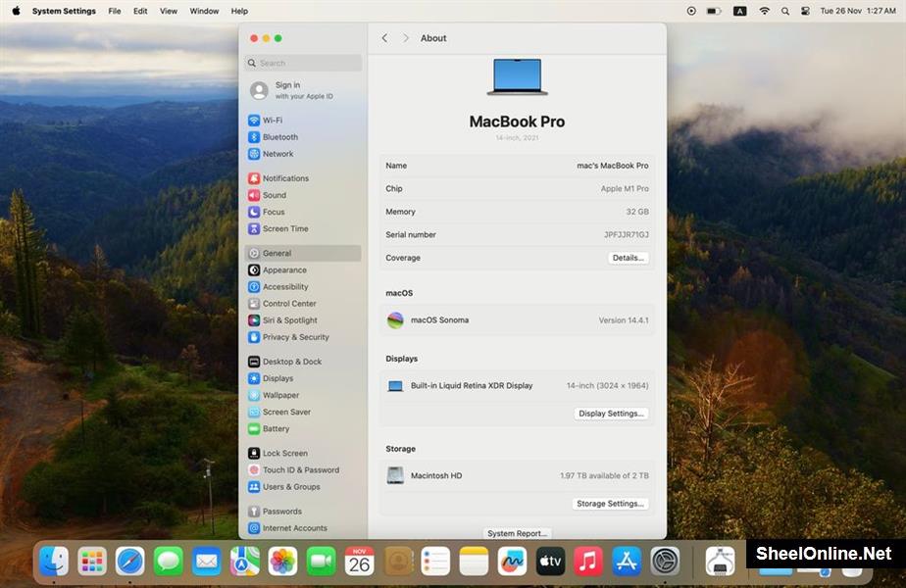Launch the App Store from the Dock
The image size is (906, 588).
coord(627,562)
